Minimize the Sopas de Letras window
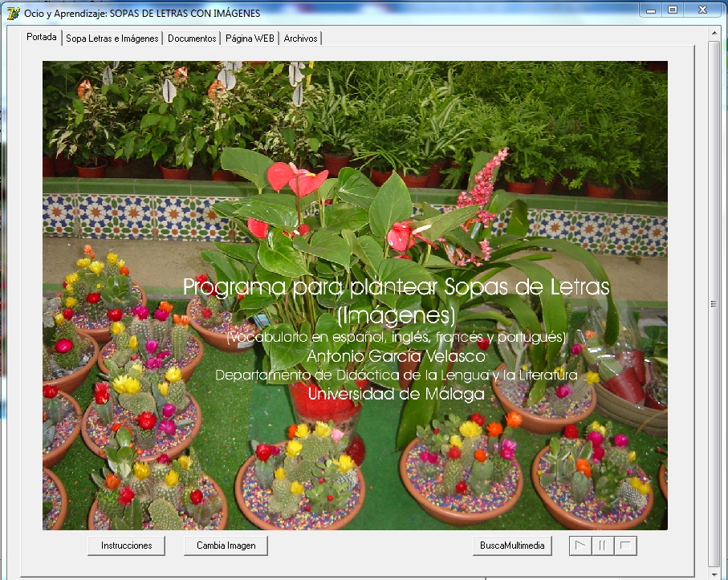The width and height of the screenshot is (728, 580). [651, 10]
